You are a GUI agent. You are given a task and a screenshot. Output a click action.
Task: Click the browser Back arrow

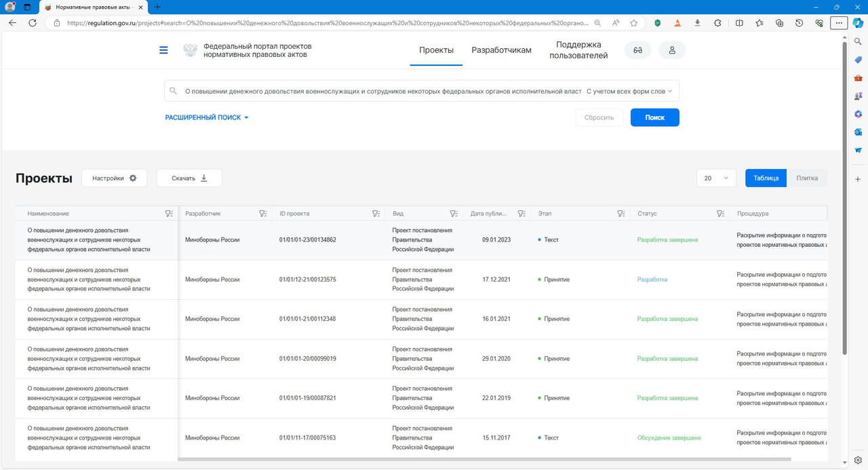12,22
